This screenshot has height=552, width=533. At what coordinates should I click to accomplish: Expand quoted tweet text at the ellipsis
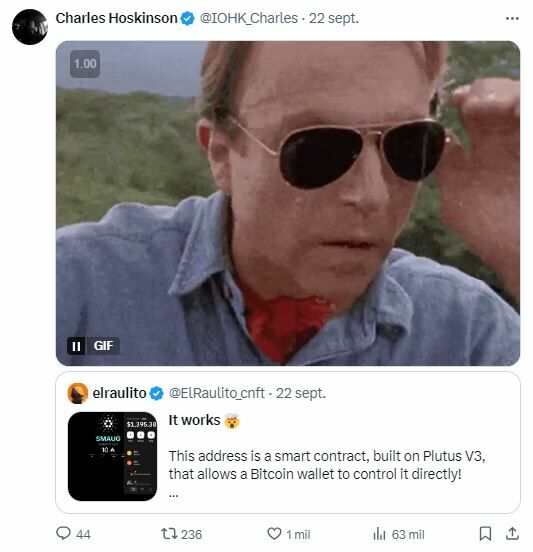click(174, 494)
